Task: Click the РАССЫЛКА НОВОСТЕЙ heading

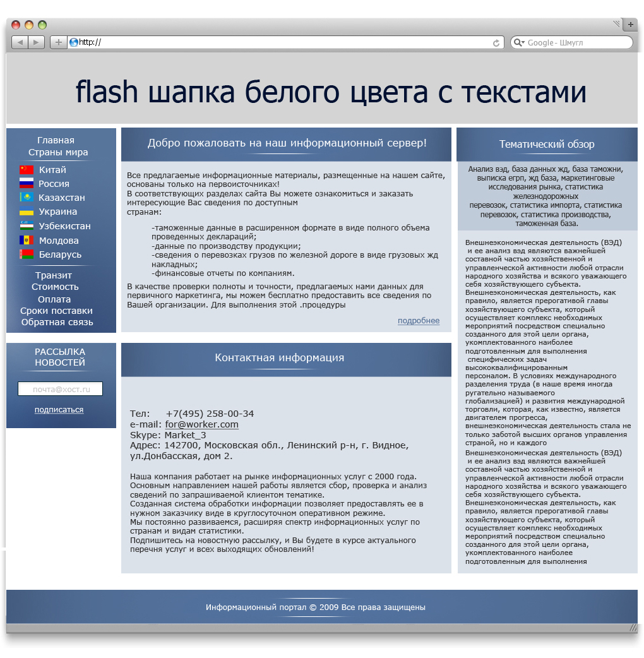Action: click(x=59, y=357)
